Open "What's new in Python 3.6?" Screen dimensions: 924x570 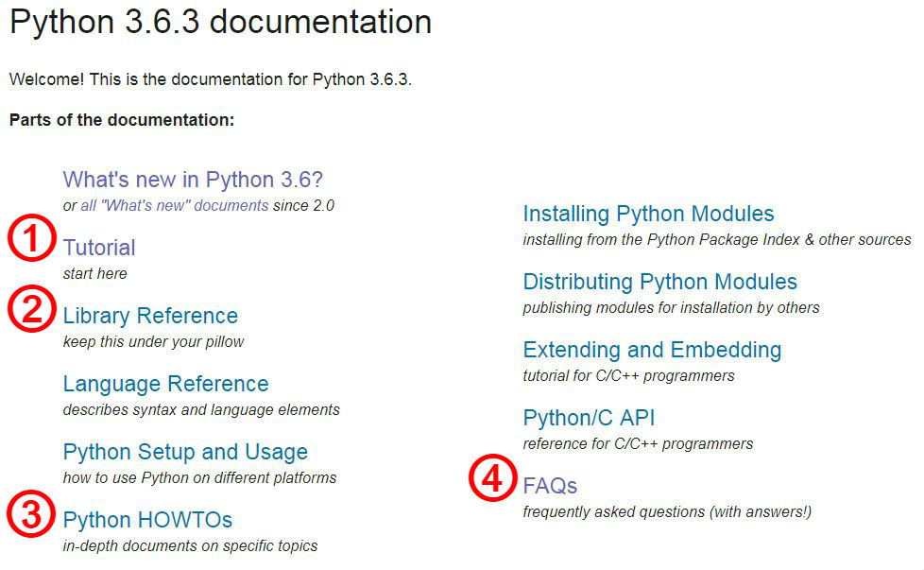[193, 180]
